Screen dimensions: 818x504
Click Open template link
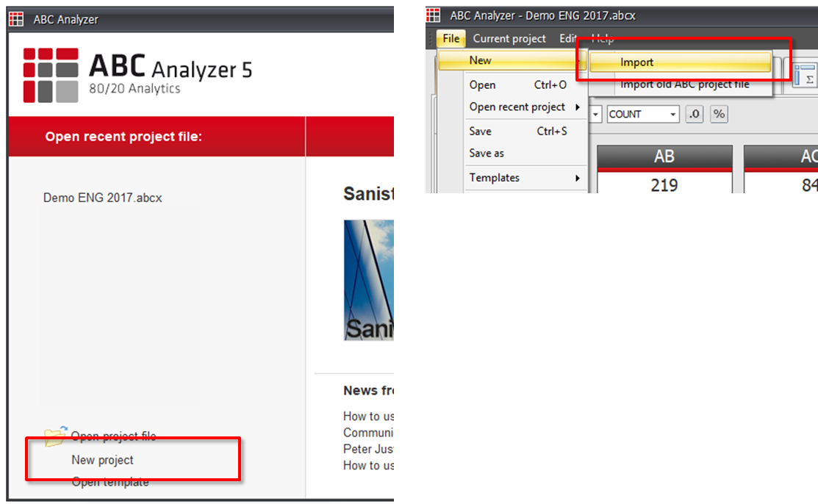[x=110, y=482]
